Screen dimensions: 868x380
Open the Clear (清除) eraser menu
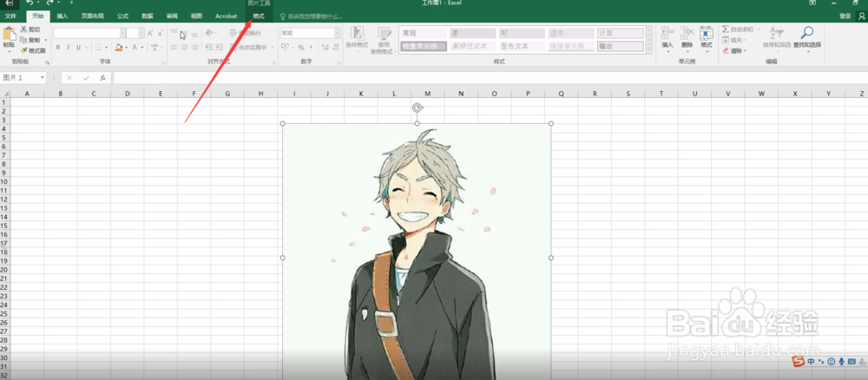[734, 50]
